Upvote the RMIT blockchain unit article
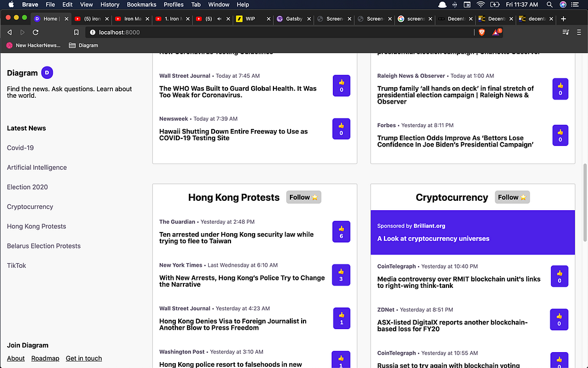 tap(560, 276)
